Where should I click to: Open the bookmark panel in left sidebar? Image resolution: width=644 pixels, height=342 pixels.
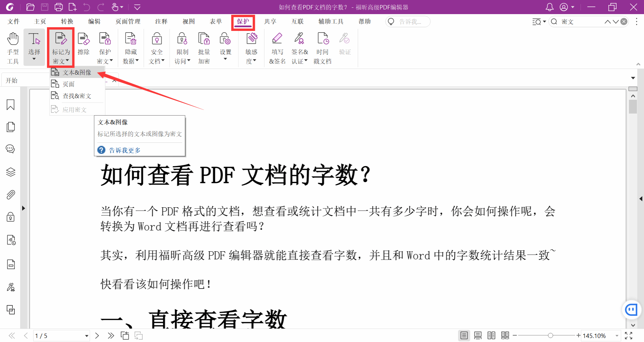coord(11,105)
